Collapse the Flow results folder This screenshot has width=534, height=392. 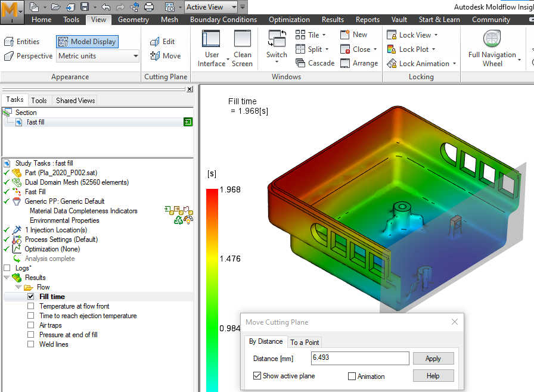pos(18,287)
